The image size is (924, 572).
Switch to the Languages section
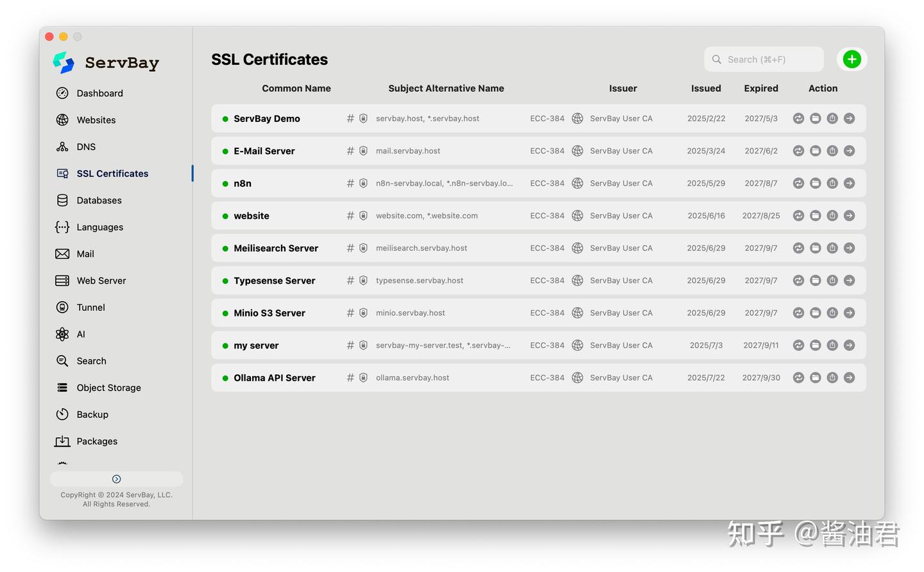(x=99, y=227)
